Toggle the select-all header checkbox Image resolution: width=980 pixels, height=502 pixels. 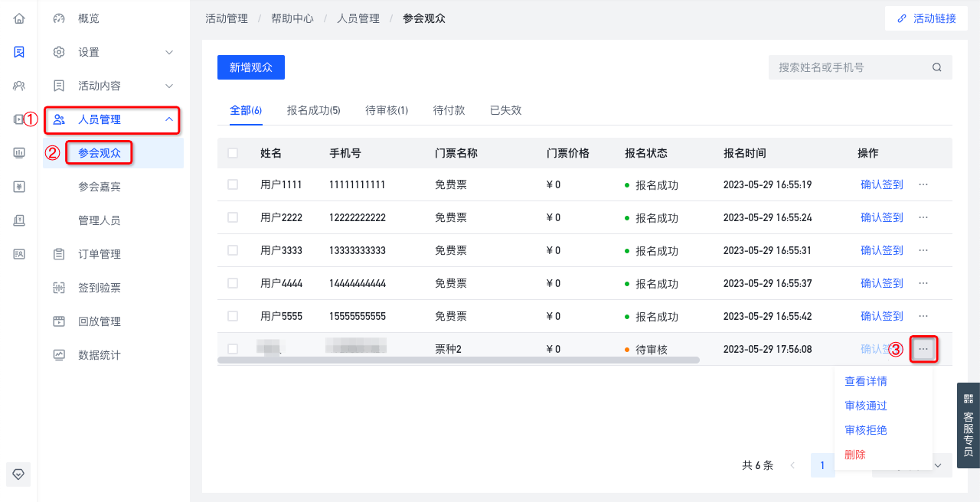tap(233, 153)
